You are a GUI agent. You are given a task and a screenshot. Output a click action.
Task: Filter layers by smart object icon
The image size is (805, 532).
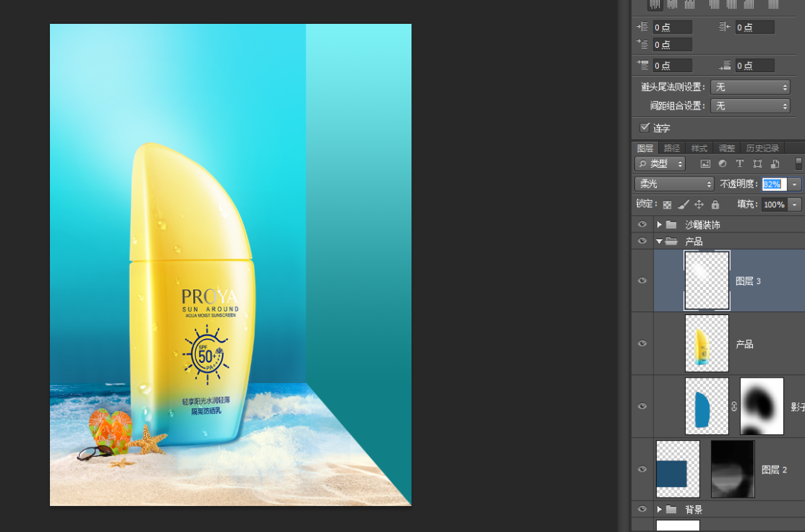(774, 164)
